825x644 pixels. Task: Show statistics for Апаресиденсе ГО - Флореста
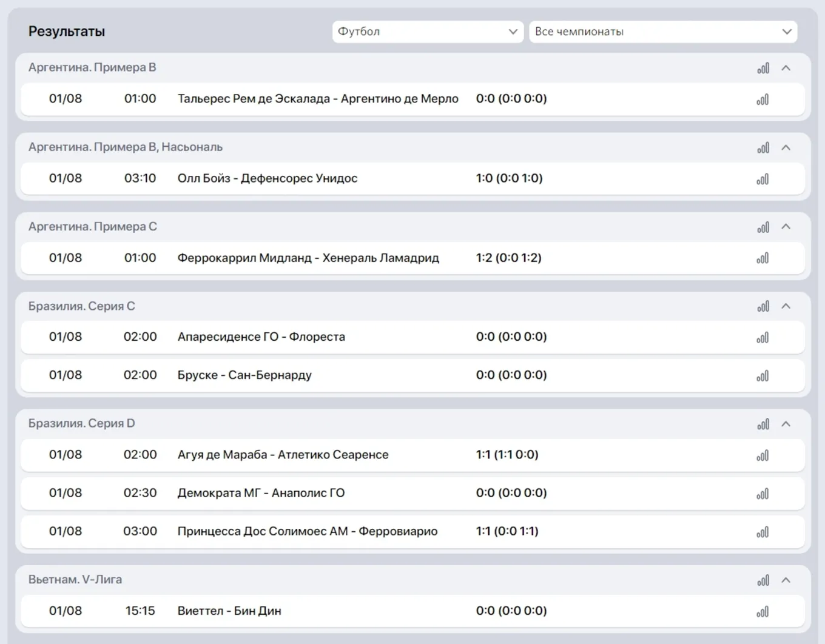point(763,338)
